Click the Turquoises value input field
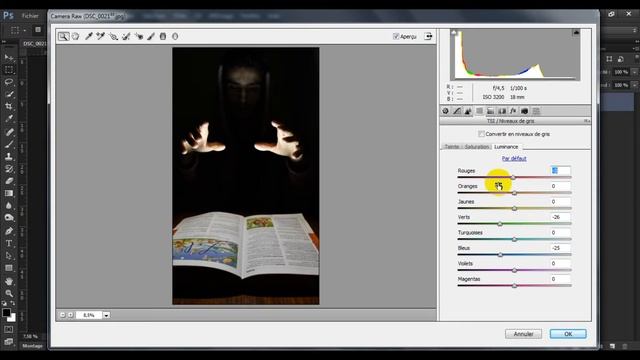 click(x=560, y=233)
